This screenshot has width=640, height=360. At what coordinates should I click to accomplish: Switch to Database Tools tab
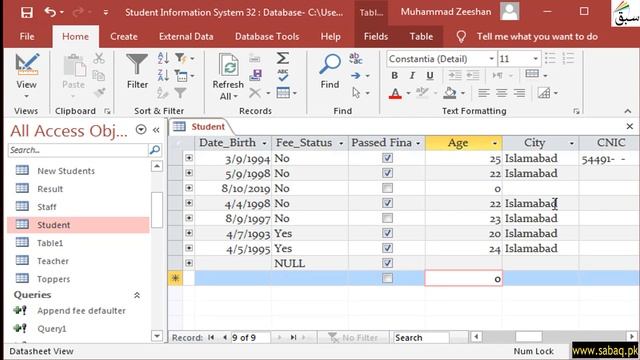coord(267,37)
